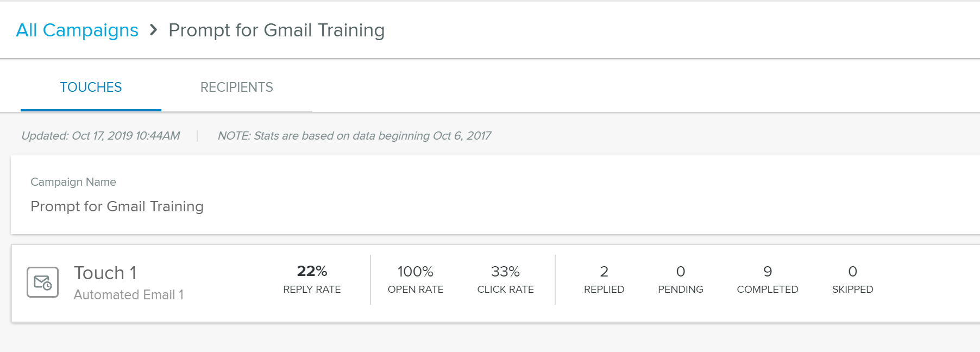The image size is (980, 352).
Task: Open the All Campaigns breadcrumb link
Action: (77, 30)
